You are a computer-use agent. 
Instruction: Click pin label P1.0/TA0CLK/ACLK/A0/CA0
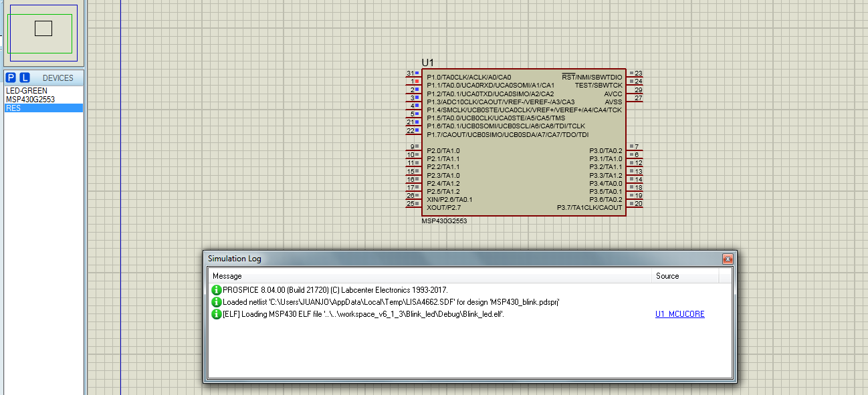(469, 78)
